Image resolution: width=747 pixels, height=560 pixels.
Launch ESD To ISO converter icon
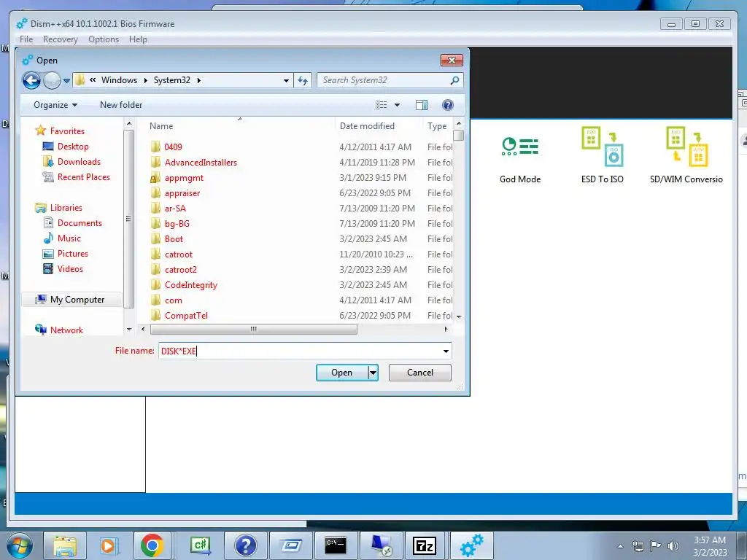(x=602, y=147)
